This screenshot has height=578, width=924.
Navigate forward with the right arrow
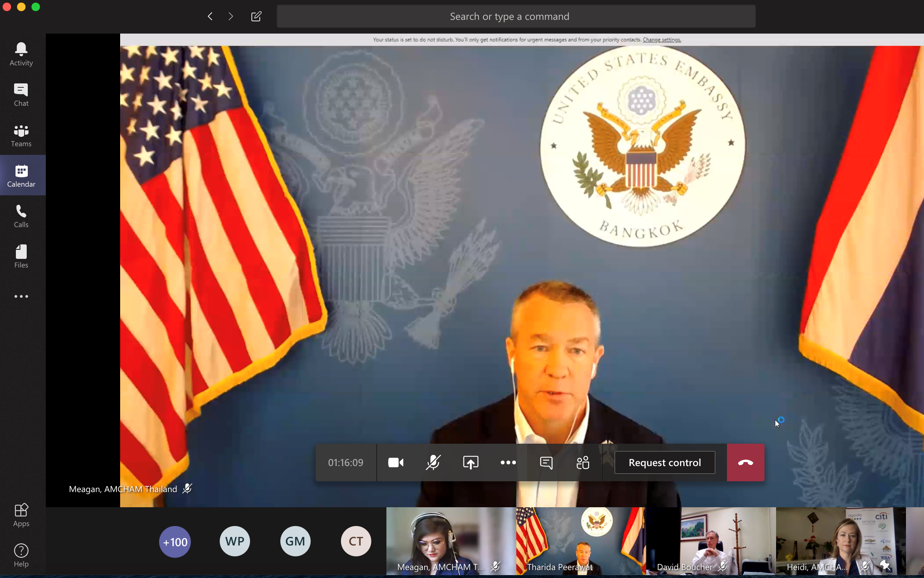pyautogui.click(x=231, y=17)
